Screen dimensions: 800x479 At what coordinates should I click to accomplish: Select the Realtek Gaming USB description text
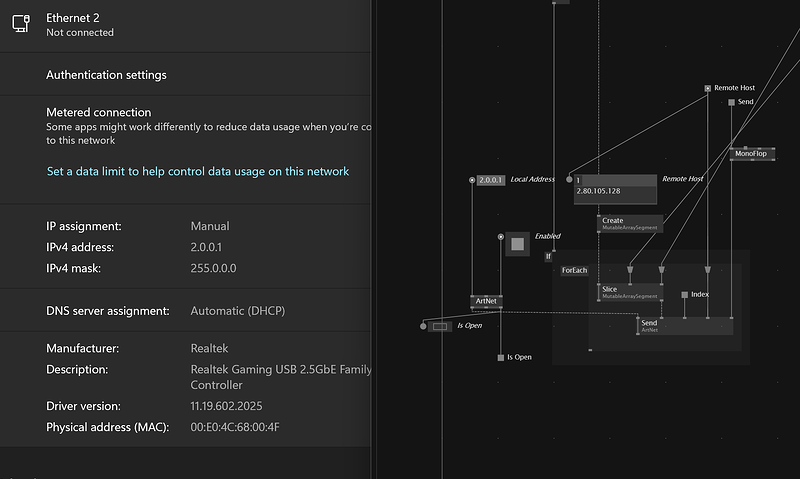click(281, 377)
